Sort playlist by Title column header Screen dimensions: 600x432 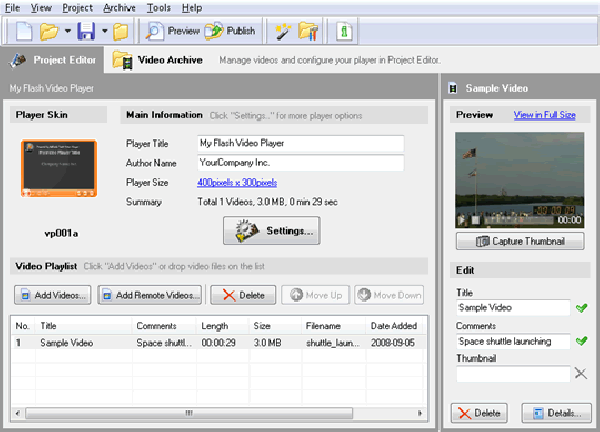84,326
